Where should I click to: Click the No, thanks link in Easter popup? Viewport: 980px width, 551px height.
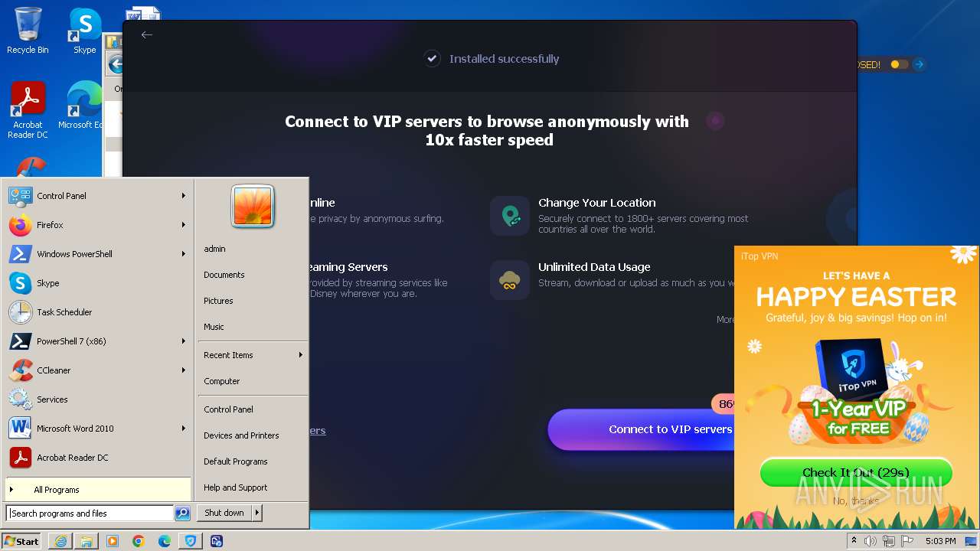856,501
